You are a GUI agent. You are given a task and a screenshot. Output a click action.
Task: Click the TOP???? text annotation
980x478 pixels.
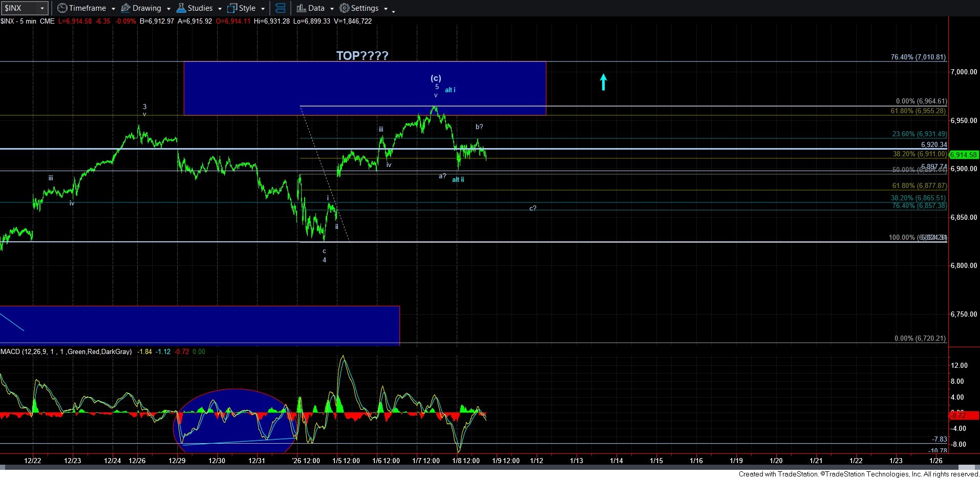pos(361,56)
